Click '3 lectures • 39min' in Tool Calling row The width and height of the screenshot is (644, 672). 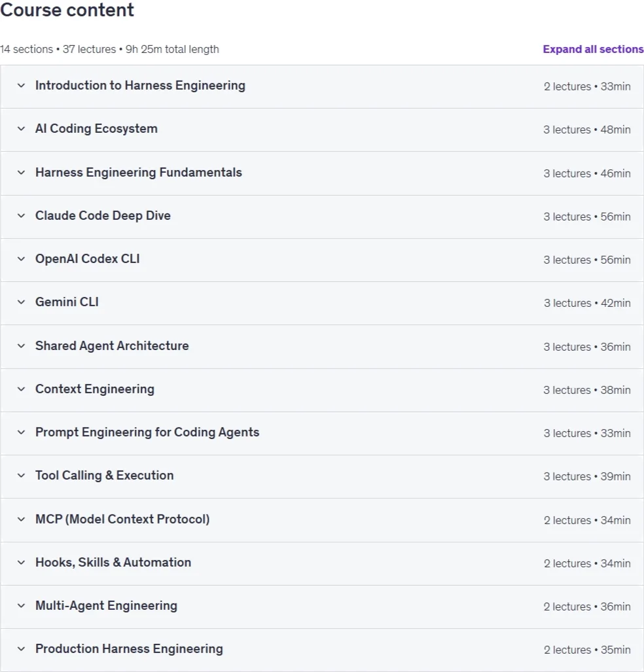click(587, 476)
